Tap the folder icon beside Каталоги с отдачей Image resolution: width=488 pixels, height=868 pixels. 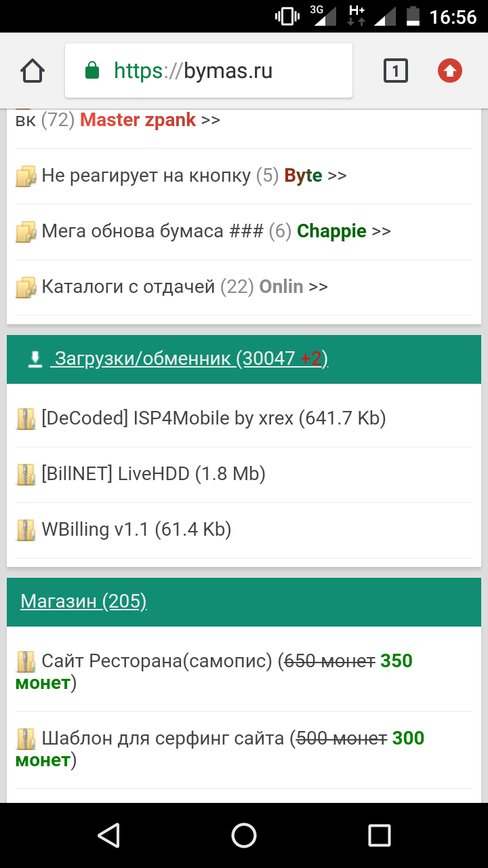click(x=26, y=288)
